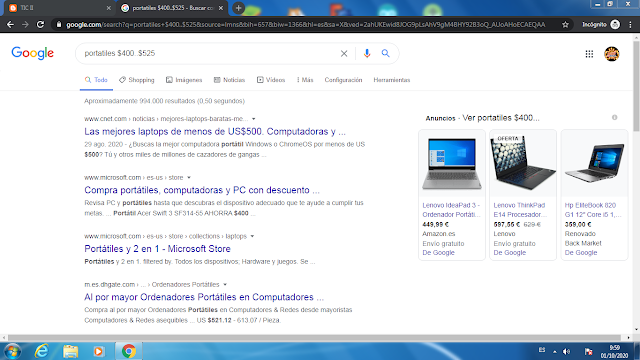Click 'Ver portátiles $400...' ads heading

coord(501,118)
